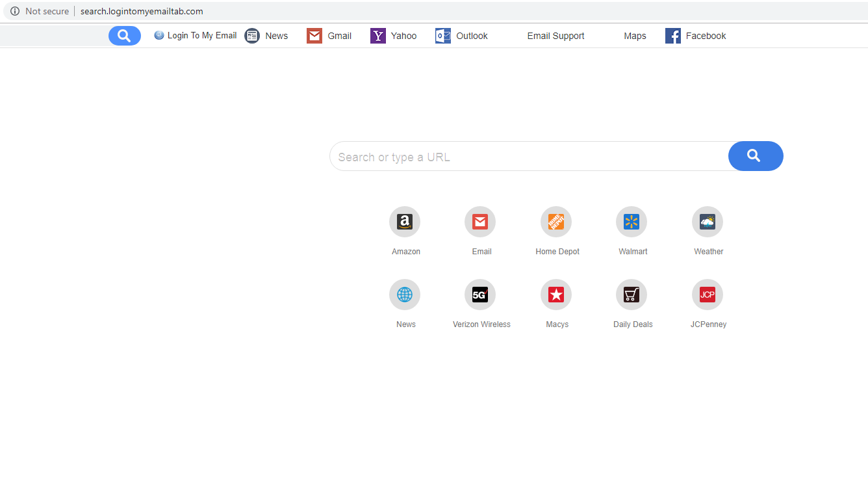
Task: Click the Gmail envelope icon in toolbar
Action: 314,36
